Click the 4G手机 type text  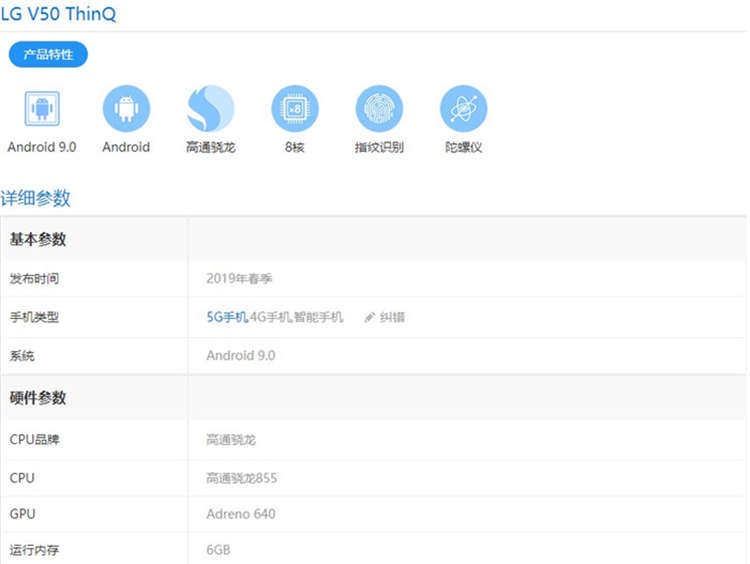pos(270,317)
